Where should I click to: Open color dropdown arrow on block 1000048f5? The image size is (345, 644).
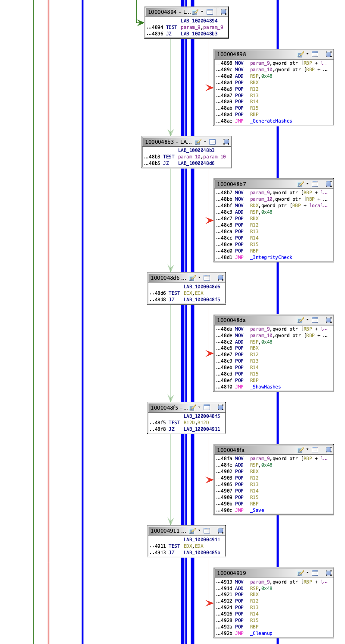point(199,407)
